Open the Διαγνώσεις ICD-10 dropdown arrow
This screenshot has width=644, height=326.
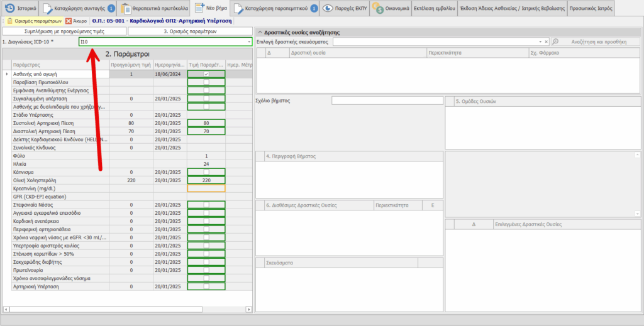[249, 42]
